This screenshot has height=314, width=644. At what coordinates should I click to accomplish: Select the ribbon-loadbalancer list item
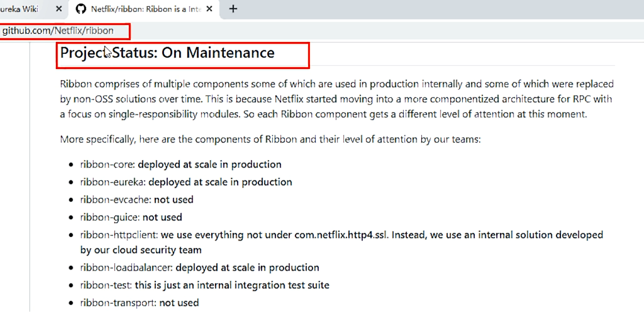click(200, 267)
